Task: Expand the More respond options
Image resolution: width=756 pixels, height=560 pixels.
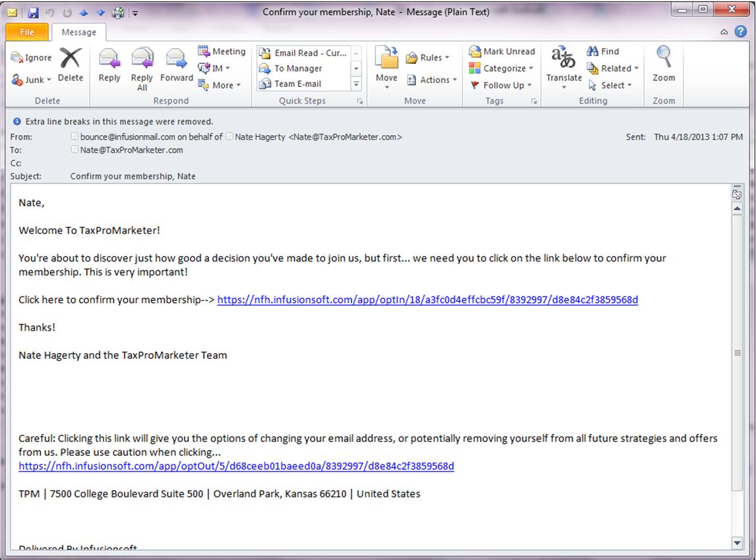Action: point(219,85)
